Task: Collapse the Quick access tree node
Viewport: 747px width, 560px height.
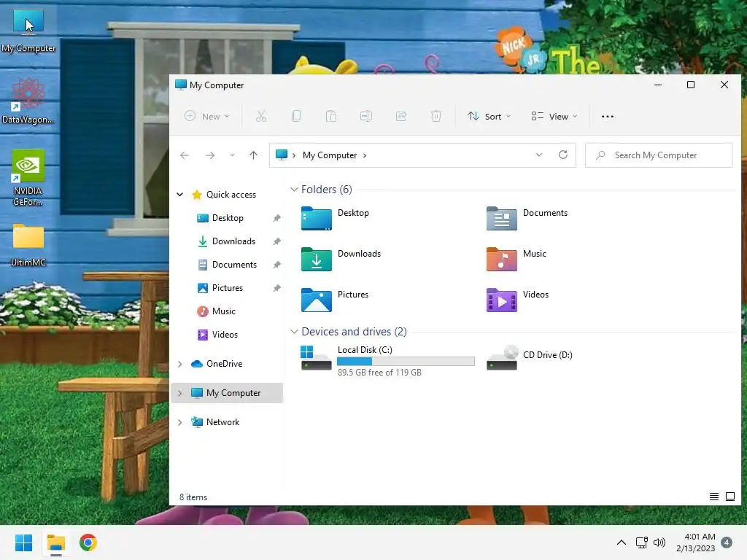Action: coord(180,194)
